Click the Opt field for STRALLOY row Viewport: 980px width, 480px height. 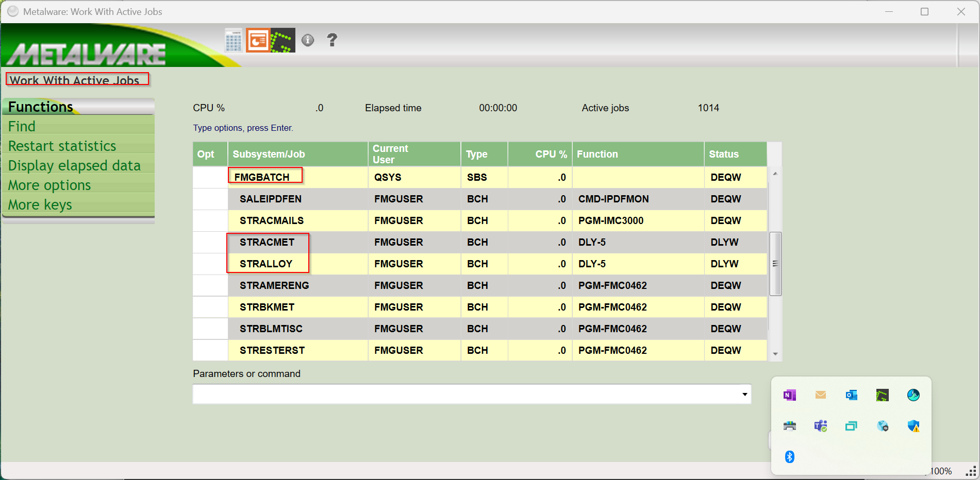210,264
